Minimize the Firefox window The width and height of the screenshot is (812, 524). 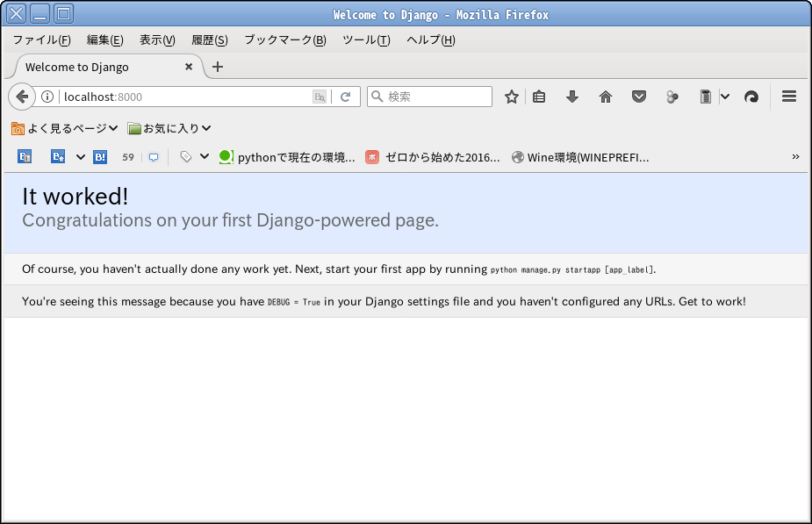point(40,13)
